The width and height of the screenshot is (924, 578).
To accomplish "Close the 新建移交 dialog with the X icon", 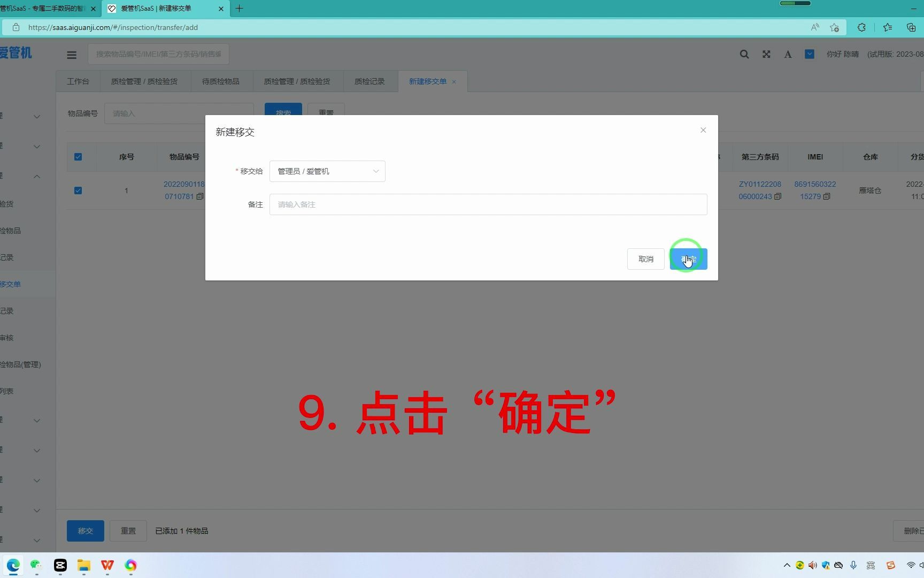I will tap(703, 130).
